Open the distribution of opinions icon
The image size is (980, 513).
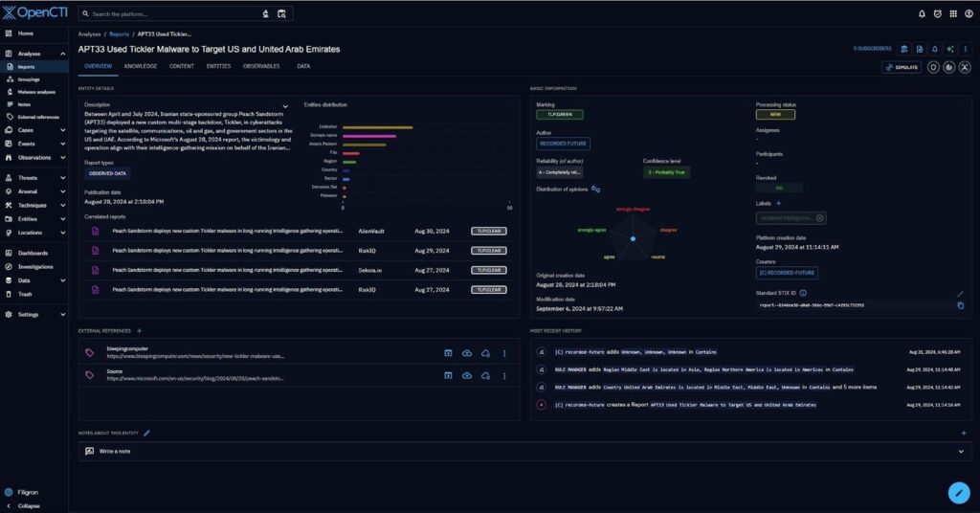click(x=595, y=189)
